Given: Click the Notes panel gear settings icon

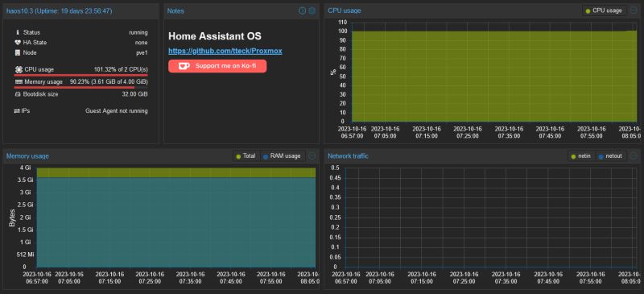Looking at the screenshot, I should (312, 10).
